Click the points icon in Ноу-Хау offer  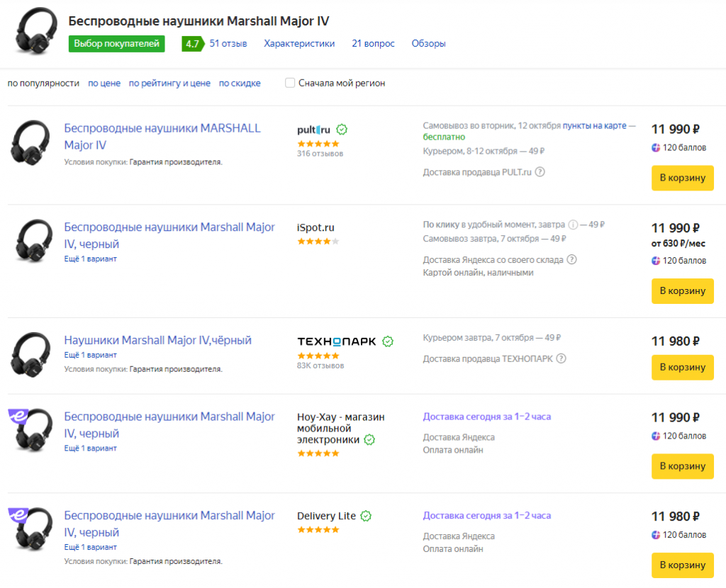(x=656, y=436)
